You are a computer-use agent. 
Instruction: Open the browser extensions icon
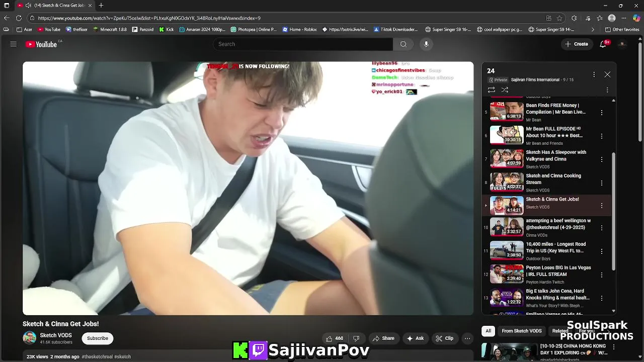574,18
